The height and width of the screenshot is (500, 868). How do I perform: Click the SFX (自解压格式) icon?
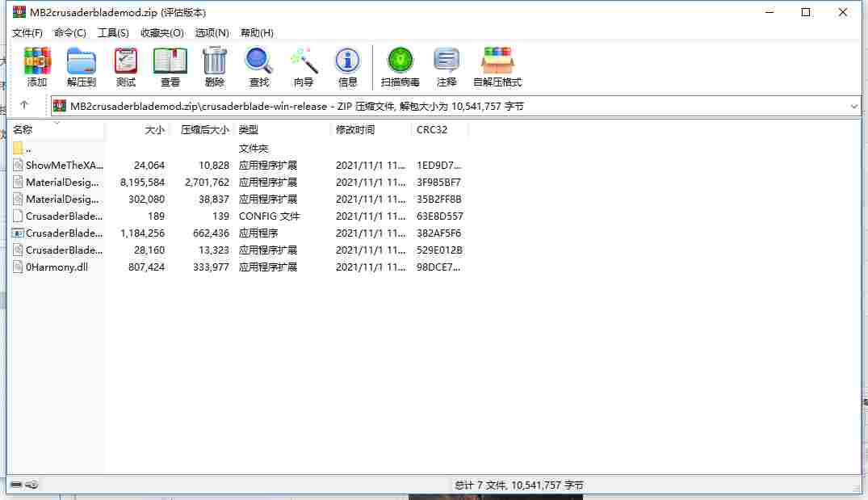click(x=497, y=61)
